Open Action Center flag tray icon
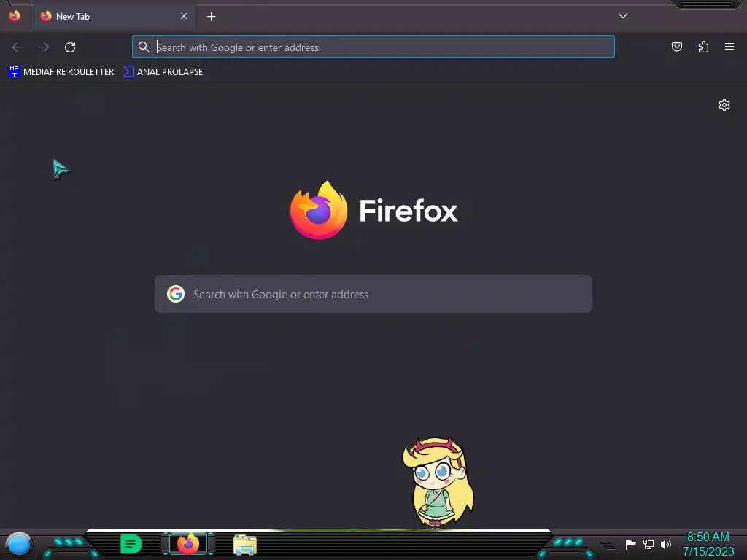Image resolution: width=747 pixels, height=560 pixels. click(630, 544)
